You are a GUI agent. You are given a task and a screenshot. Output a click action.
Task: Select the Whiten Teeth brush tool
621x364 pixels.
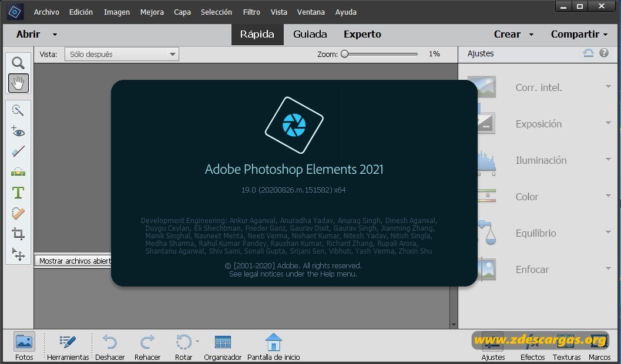click(18, 151)
